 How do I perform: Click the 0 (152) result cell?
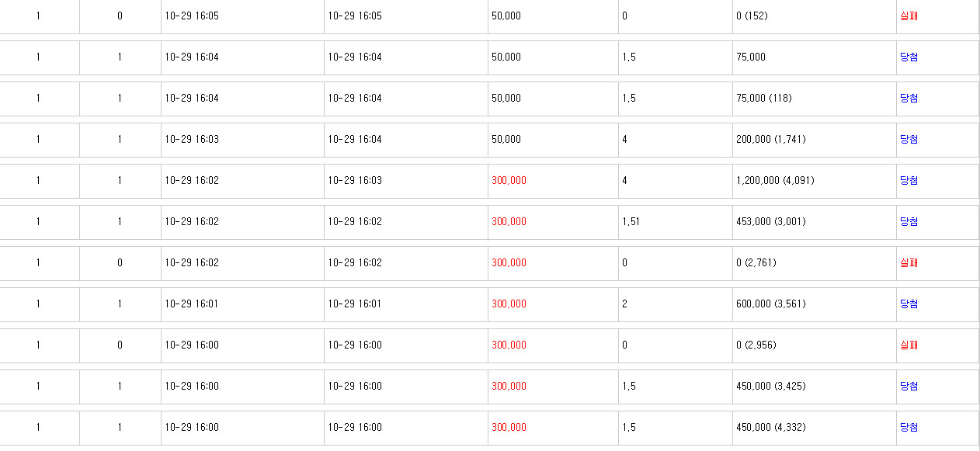tap(814, 16)
